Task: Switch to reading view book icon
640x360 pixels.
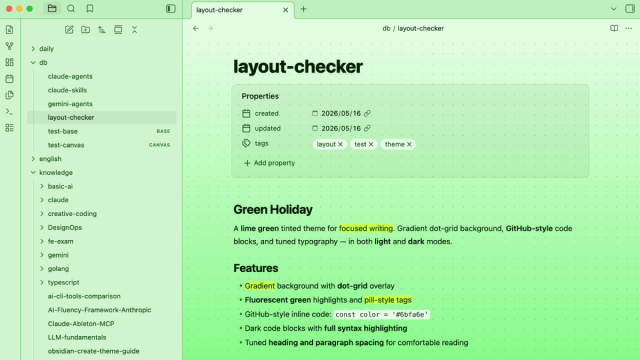Action: click(614, 28)
